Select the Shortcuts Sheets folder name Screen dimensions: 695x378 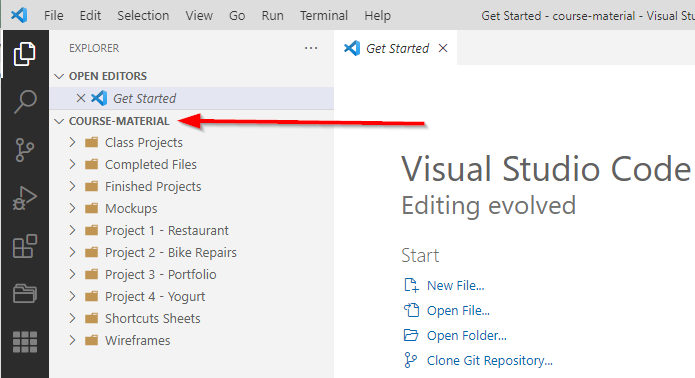point(152,319)
